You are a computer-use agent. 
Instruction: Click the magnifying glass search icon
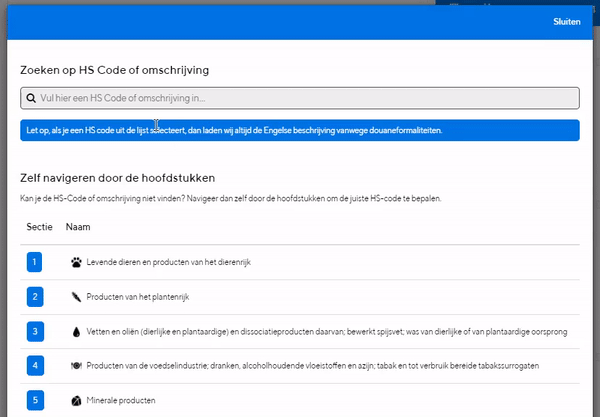point(31,98)
